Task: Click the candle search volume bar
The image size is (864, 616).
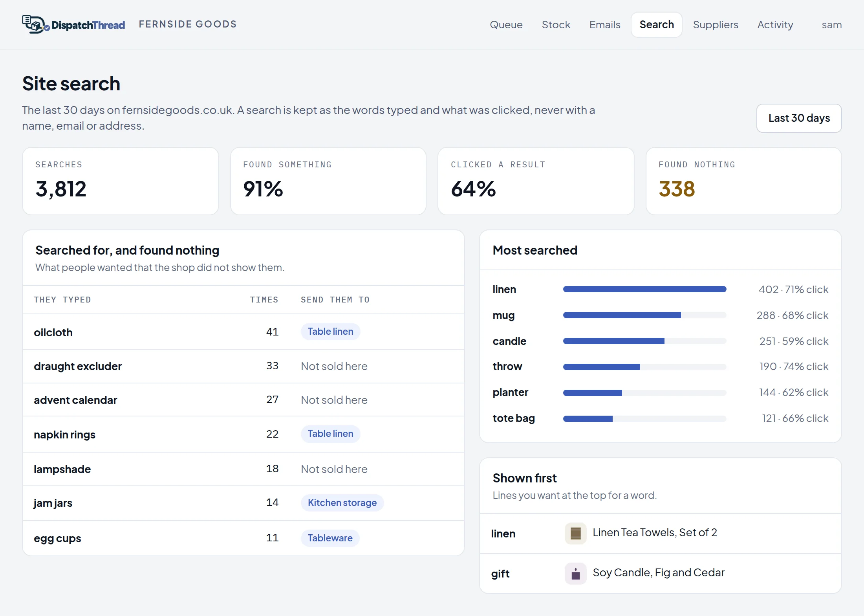Action: pos(644,341)
